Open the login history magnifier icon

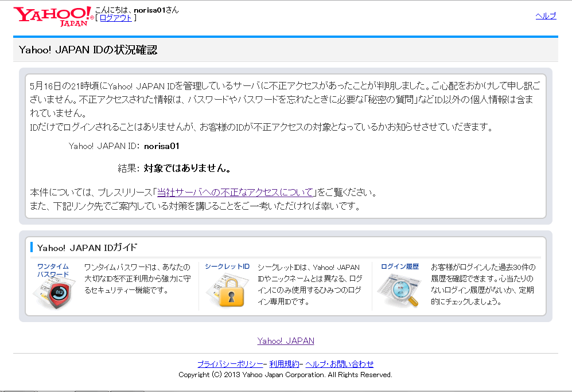tap(399, 292)
